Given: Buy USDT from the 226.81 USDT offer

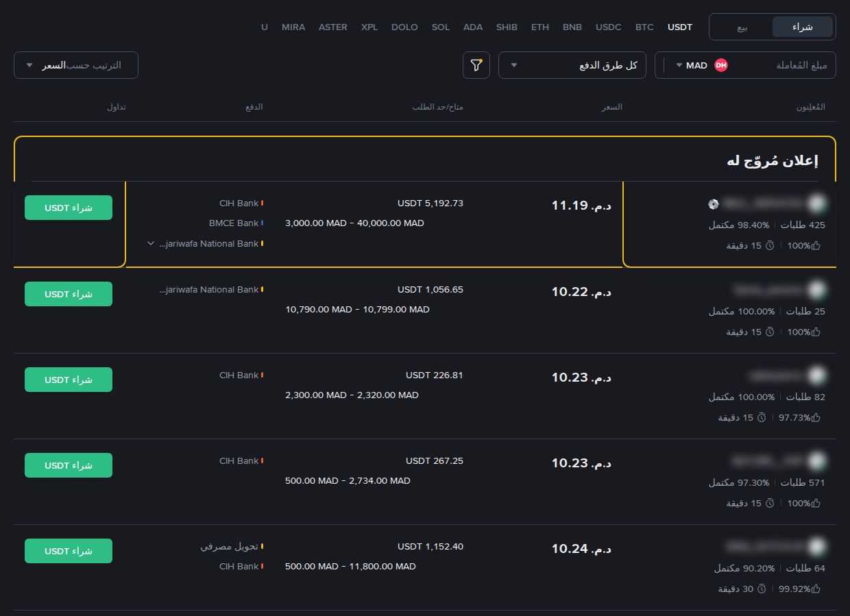Looking at the screenshot, I should (x=69, y=380).
